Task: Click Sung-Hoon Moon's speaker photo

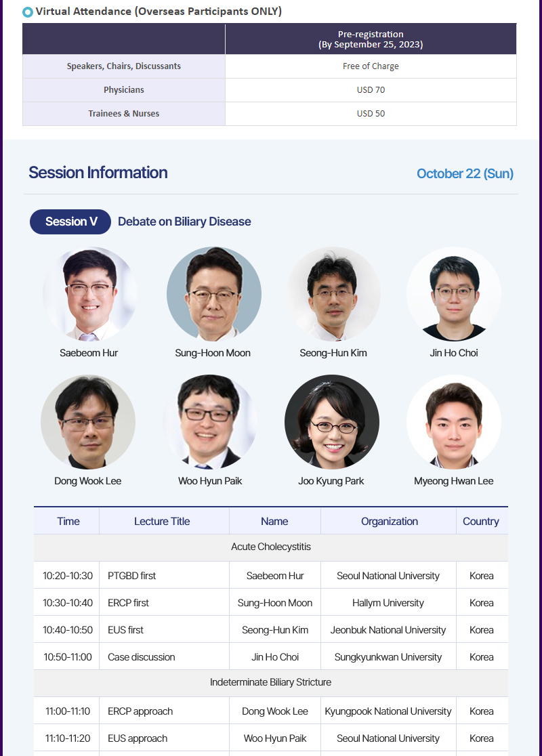Action: point(214,294)
